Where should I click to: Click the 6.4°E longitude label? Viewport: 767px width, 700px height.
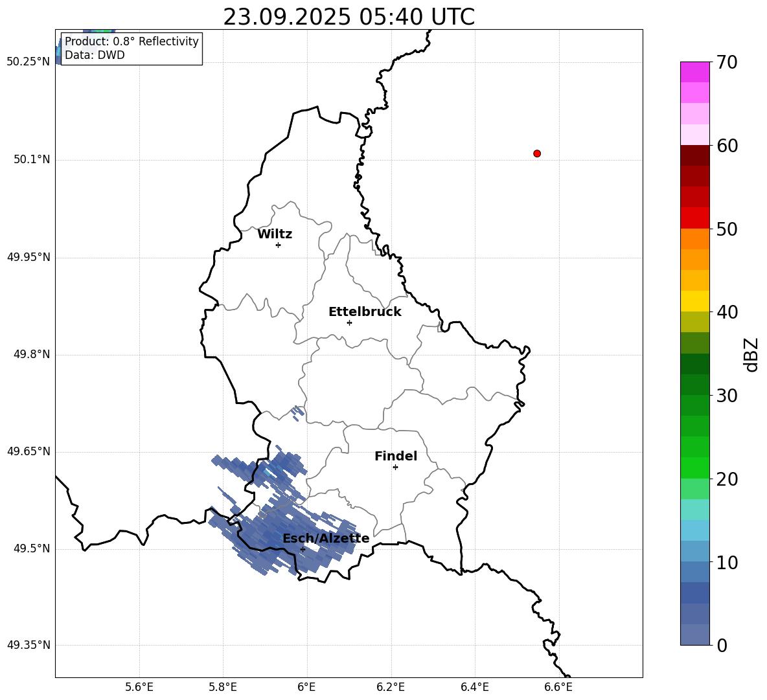point(474,687)
